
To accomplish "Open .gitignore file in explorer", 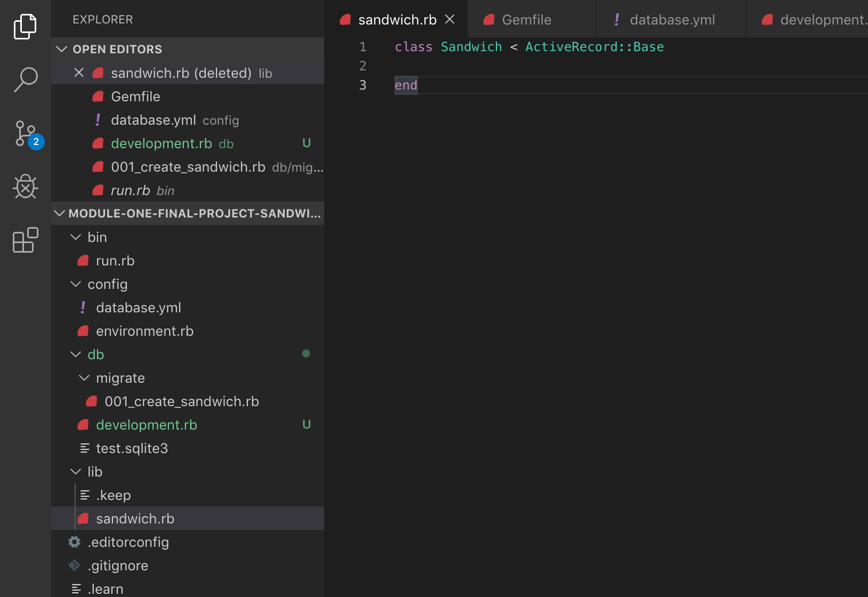I will click(118, 566).
